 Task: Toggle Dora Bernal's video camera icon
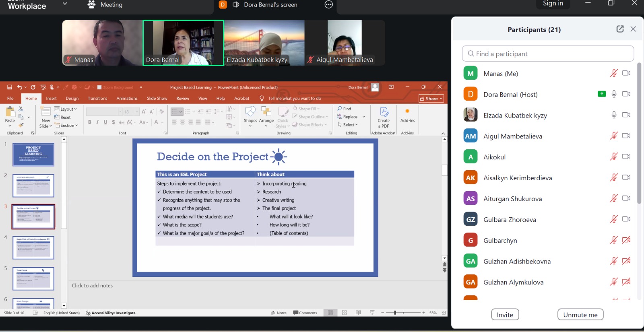[626, 94]
